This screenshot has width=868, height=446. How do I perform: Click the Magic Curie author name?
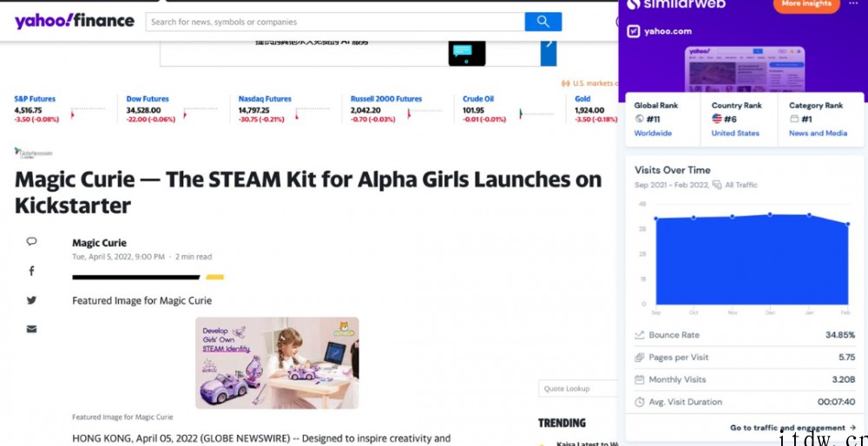click(x=99, y=242)
